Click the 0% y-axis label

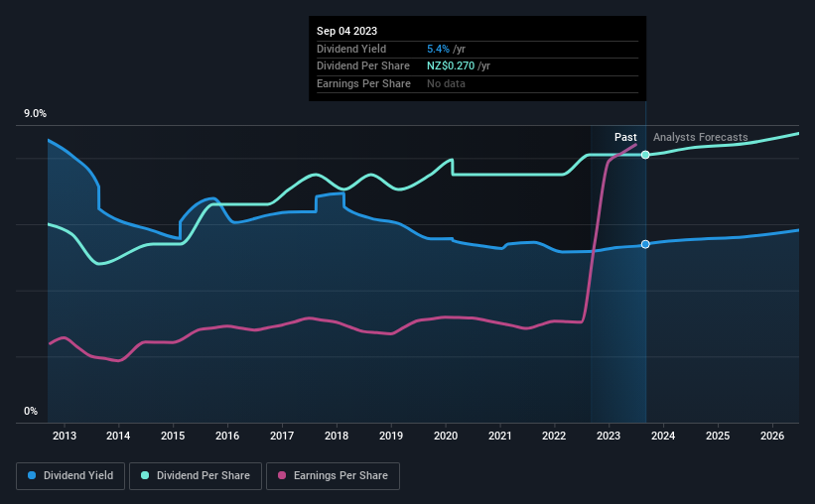coord(31,411)
